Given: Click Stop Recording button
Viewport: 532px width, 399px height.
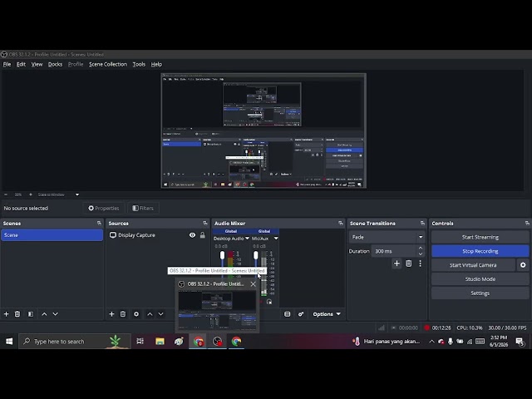Looking at the screenshot, I should point(480,251).
